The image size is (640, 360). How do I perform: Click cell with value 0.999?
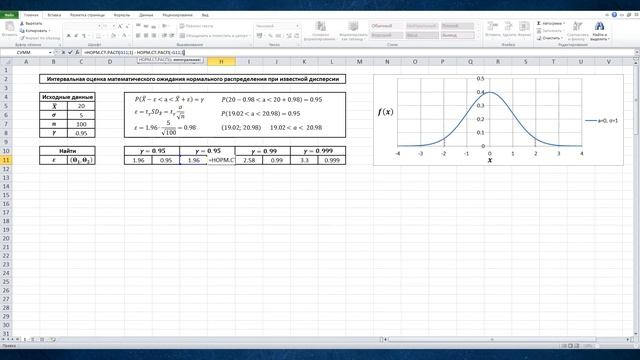(332, 160)
